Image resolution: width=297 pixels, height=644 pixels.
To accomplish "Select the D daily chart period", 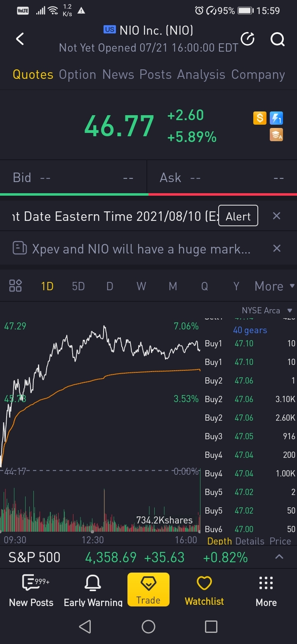I will point(110,286).
